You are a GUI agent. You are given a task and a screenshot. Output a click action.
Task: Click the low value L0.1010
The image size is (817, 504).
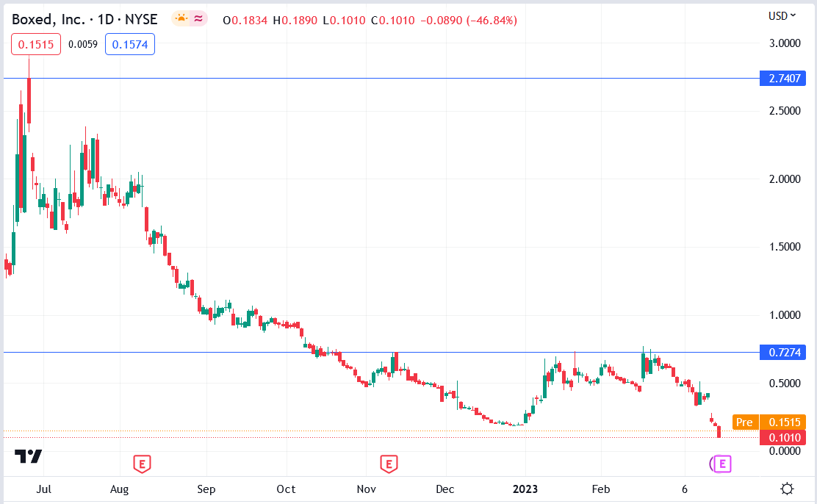[344, 21]
